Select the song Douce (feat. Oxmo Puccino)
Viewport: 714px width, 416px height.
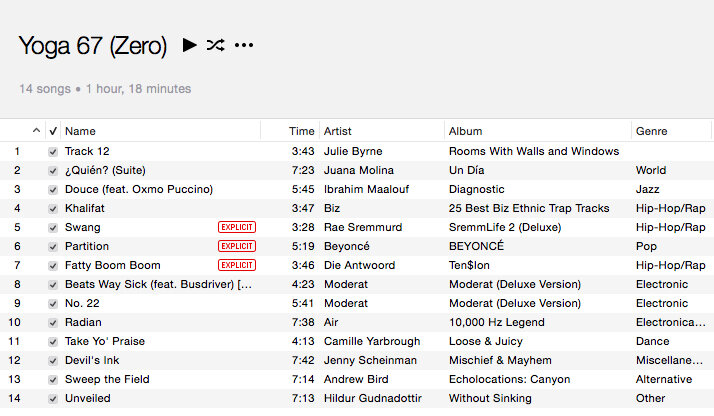point(139,189)
